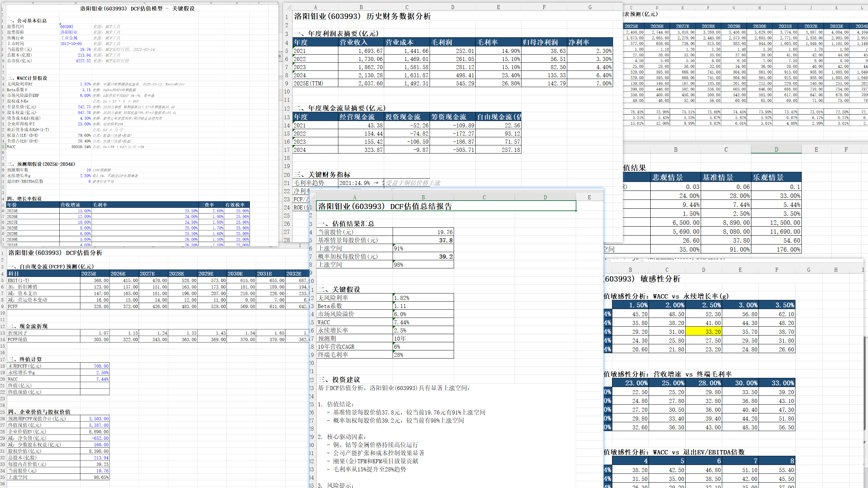
Task: Select the 终端毛利率 value 28% cell
Action: [423, 355]
